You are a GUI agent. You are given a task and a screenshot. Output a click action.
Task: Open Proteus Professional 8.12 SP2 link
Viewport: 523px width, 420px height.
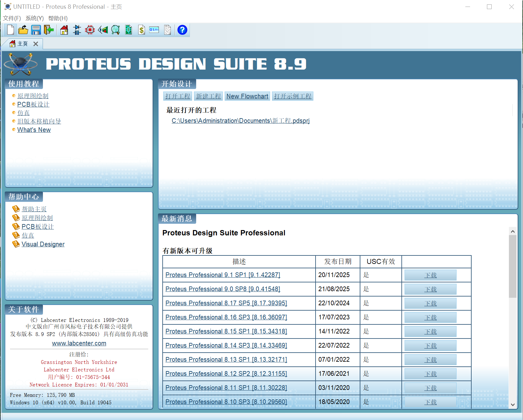[x=226, y=374]
